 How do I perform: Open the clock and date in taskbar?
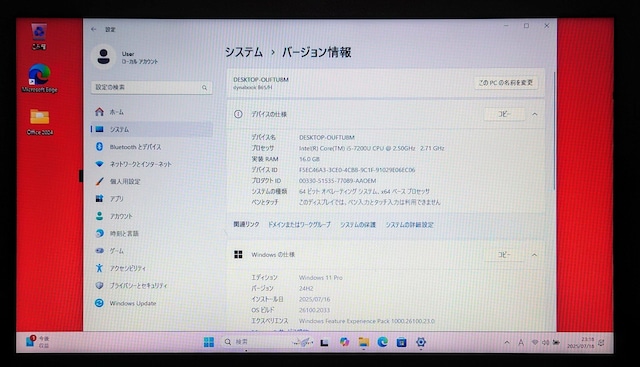tap(581, 343)
